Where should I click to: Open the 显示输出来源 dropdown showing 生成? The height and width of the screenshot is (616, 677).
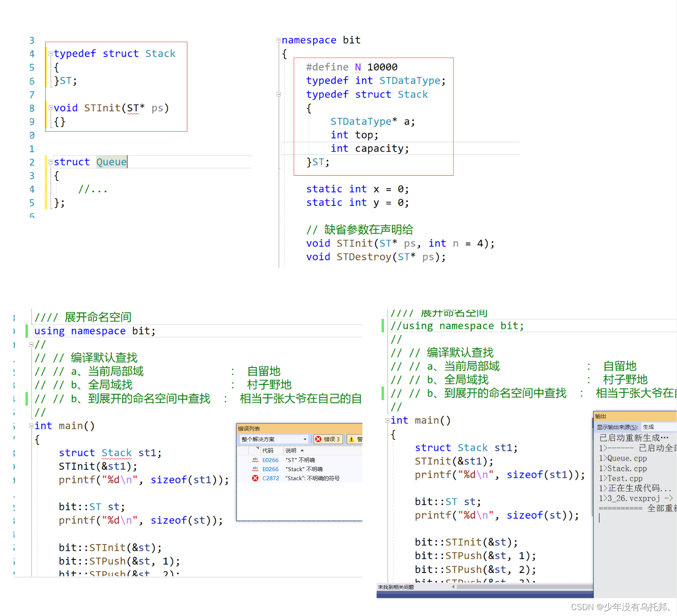tap(658, 427)
